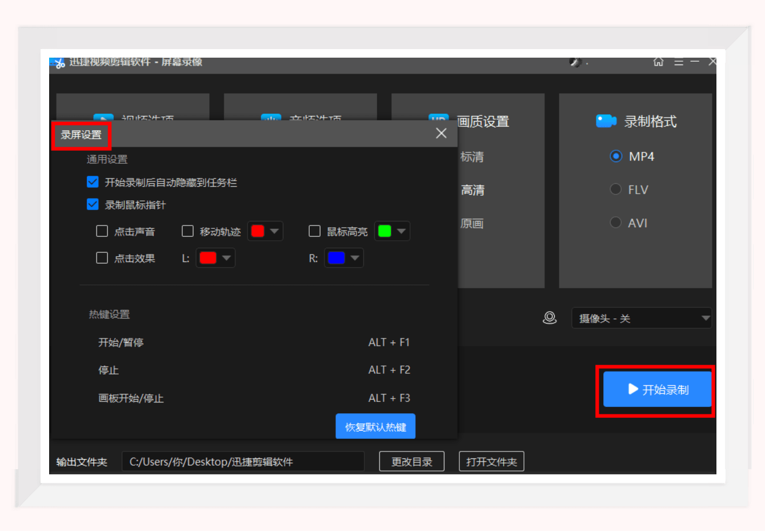
Task: Open the home icon in the title bar
Action: (x=658, y=62)
